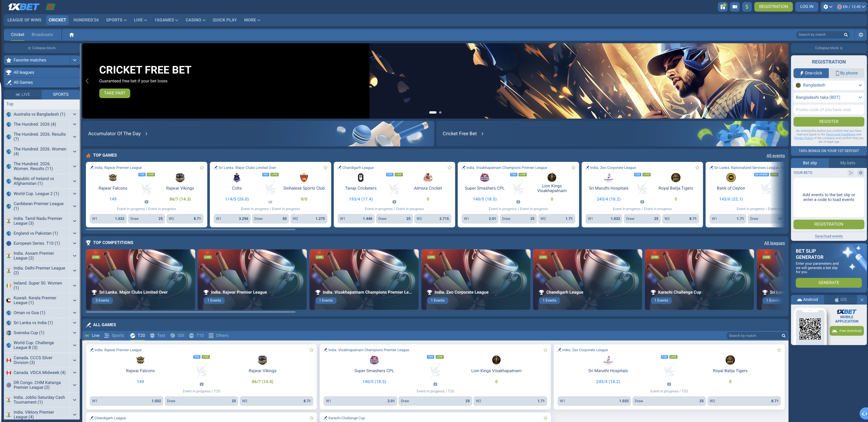Star the Sri Maruthi Hospitals match in All Games
Image resolution: width=868 pixels, height=422 pixels.
[779, 350]
